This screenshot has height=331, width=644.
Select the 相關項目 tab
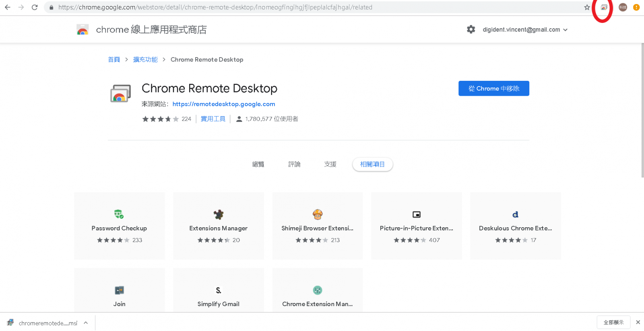point(372,164)
